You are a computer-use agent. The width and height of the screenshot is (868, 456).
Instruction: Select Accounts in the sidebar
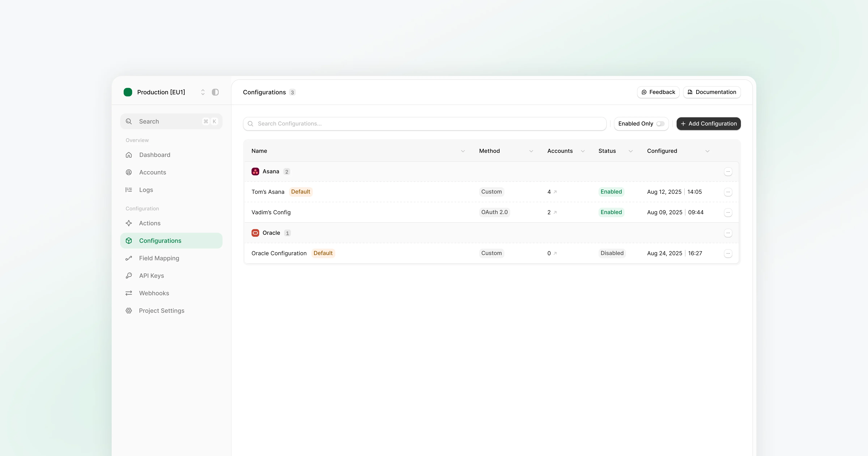coord(152,172)
